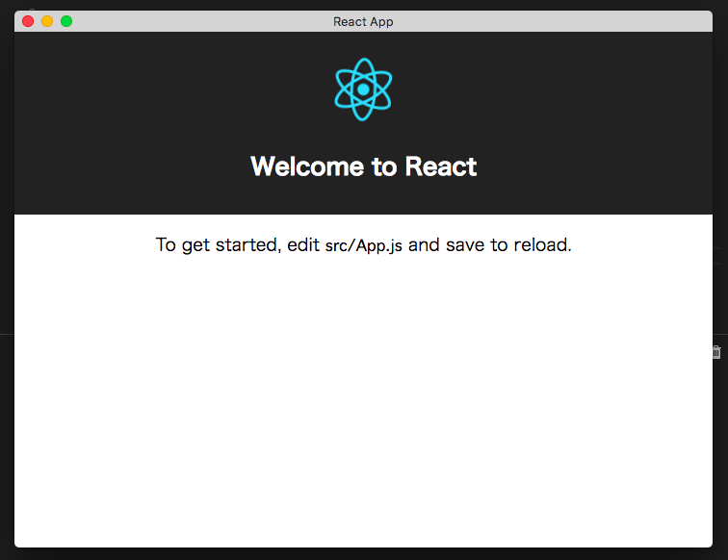The image size is (728, 560).
Task: Click the "React App" window title
Action: 363,22
